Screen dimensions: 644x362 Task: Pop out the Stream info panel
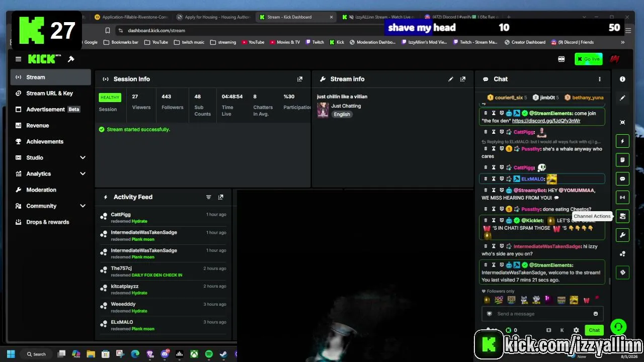tap(463, 79)
